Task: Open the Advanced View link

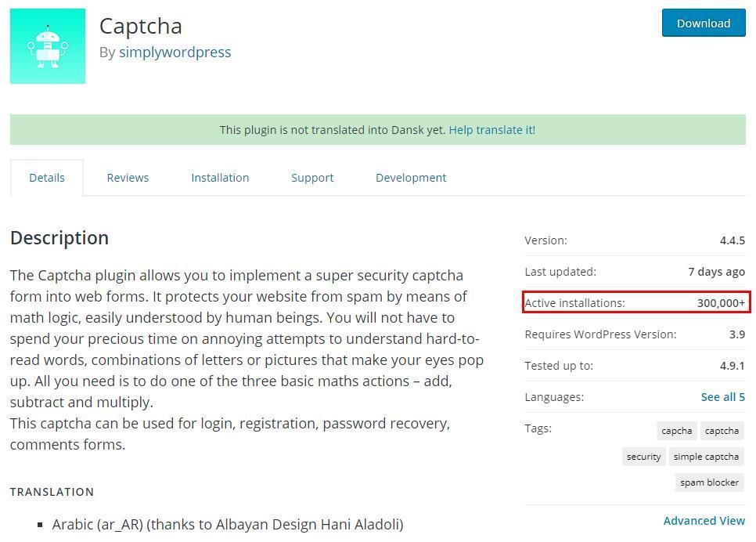Action: pos(704,521)
